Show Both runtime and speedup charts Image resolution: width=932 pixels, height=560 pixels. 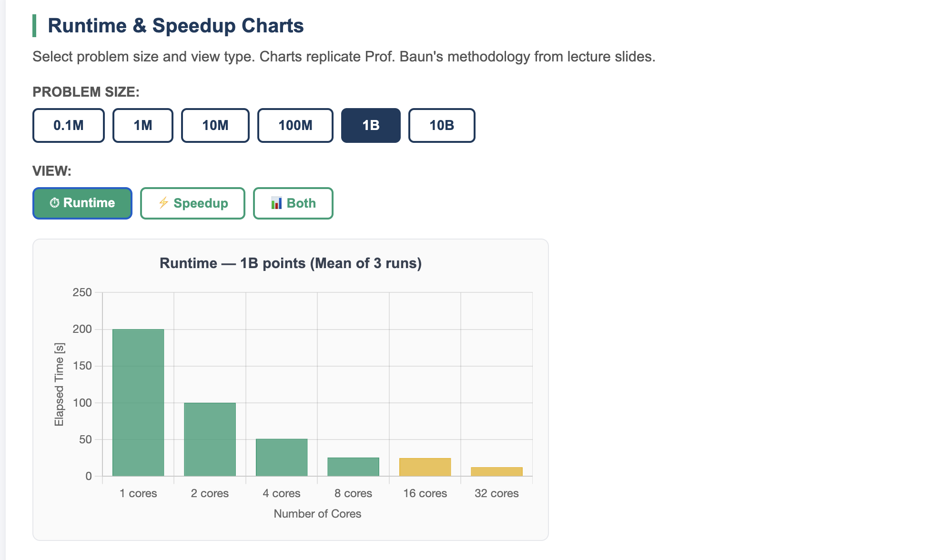[293, 203]
